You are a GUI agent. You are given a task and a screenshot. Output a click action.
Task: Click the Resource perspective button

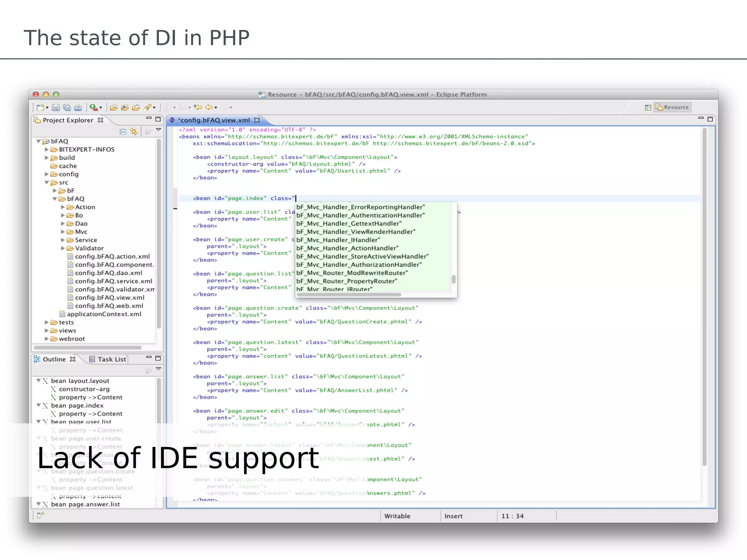673,107
